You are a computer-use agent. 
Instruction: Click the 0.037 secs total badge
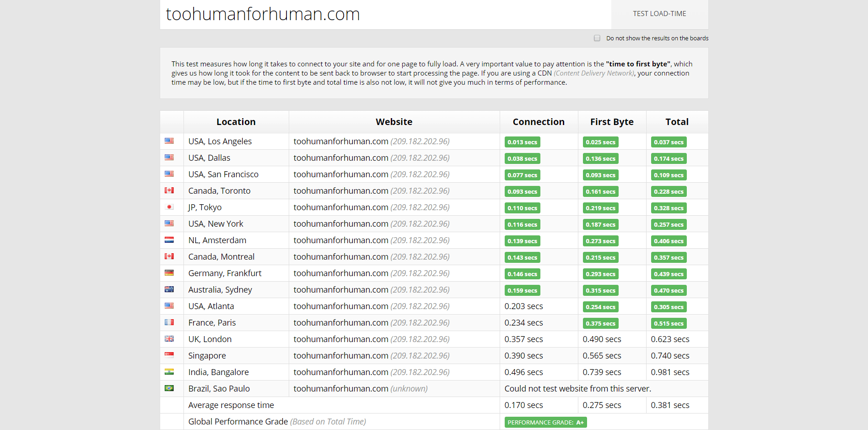pyautogui.click(x=669, y=142)
